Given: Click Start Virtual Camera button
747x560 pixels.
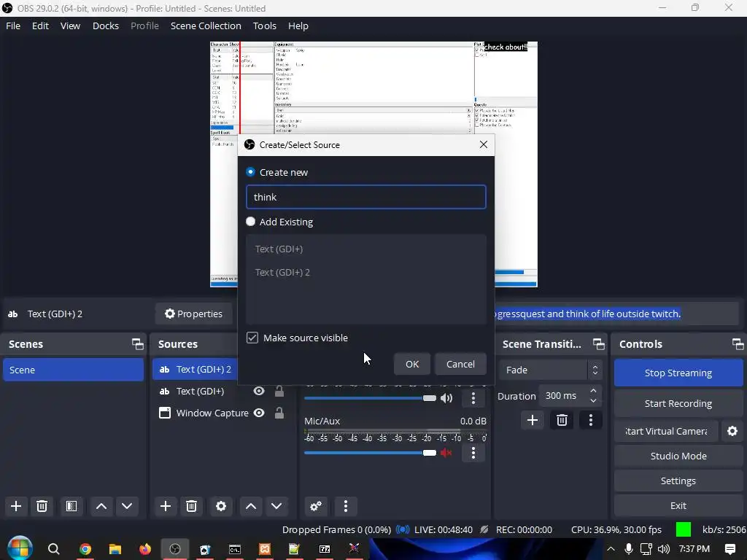Looking at the screenshot, I should [666, 432].
